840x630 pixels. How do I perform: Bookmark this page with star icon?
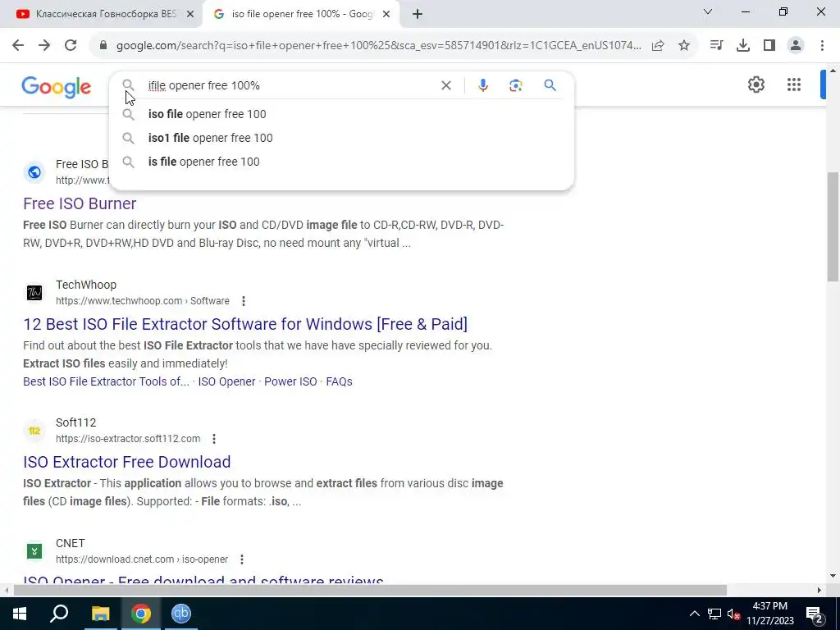[x=684, y=46]
